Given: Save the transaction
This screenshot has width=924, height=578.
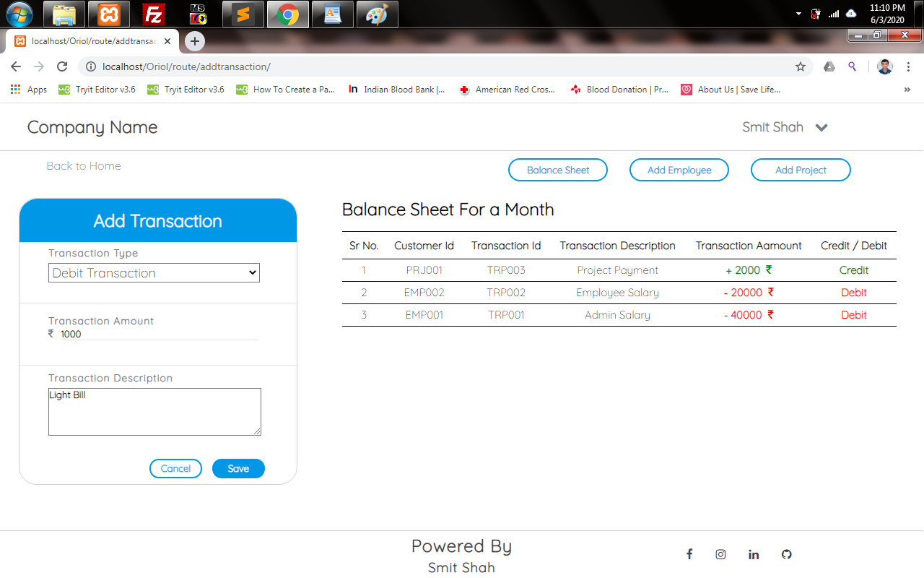Looking at the screenshot, I should click(238, 468).
